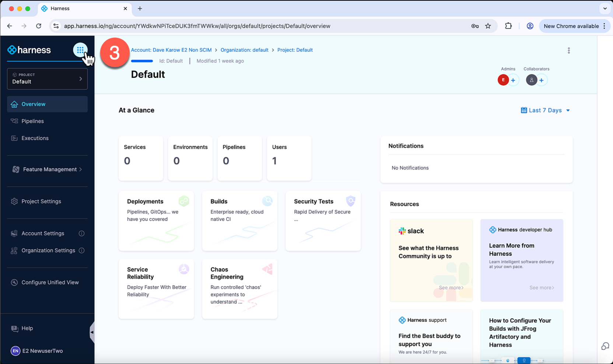Viewport: 613px width, 364px height.
Task: Expand the Default project selector
Action: [x=47, y=79]
